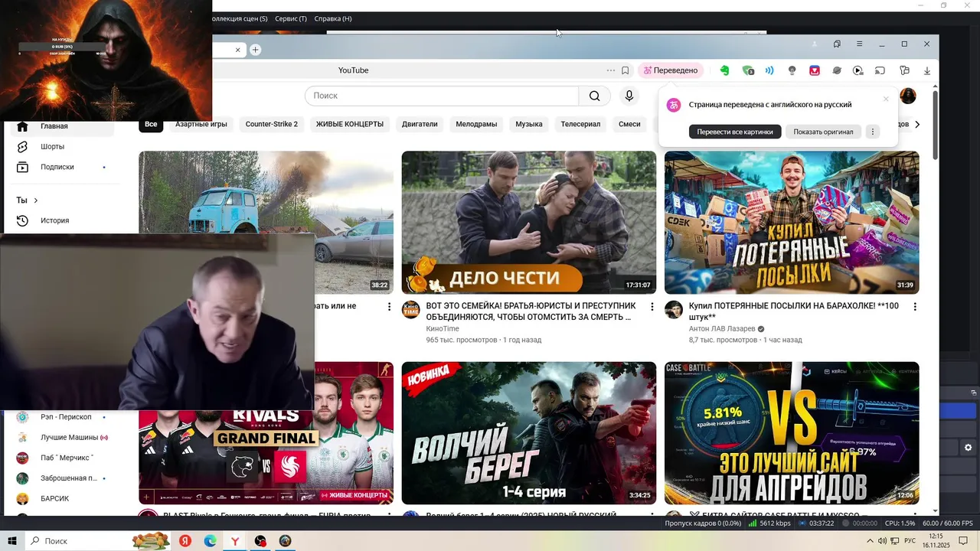
Task: Activate voice search microphone icon
Action: pyautogui.click(x=629, y=96)
